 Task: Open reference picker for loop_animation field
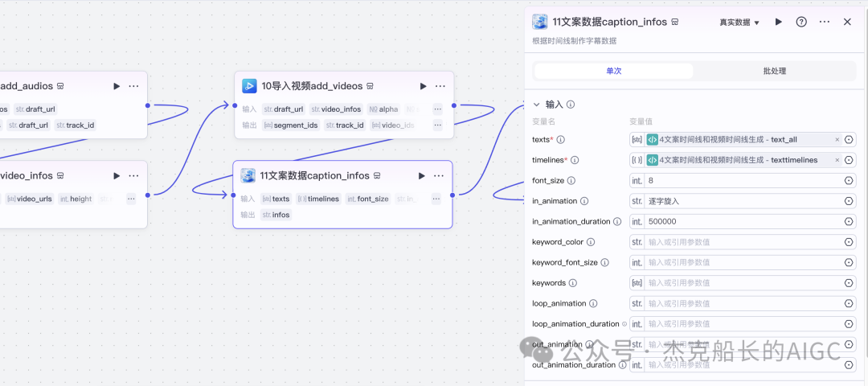pyautogui.click(x=849, y=303)
